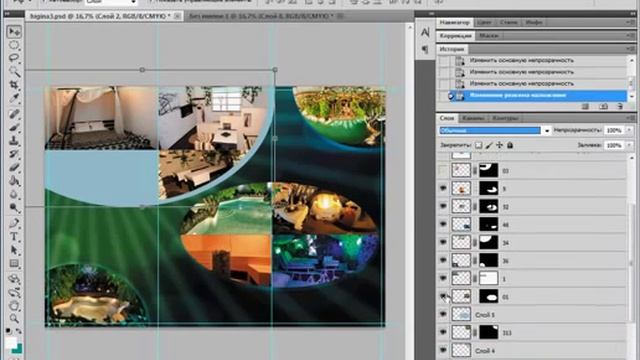Reset default foreground and background colors
This screenshot has height=360, width=640.
click(x=8, y=331)
